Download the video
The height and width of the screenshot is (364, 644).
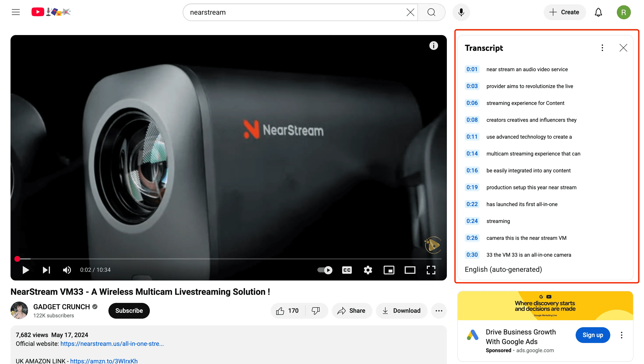401,311
